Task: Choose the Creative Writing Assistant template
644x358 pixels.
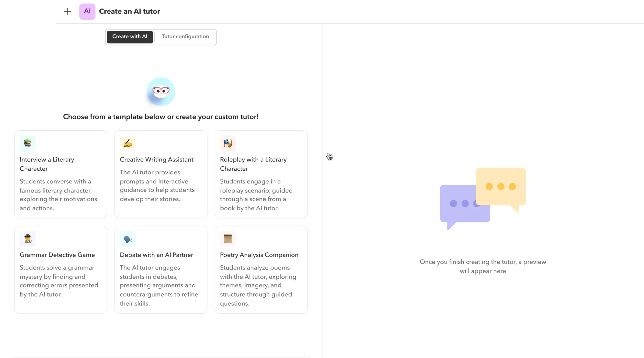Action: click(161, 174)
